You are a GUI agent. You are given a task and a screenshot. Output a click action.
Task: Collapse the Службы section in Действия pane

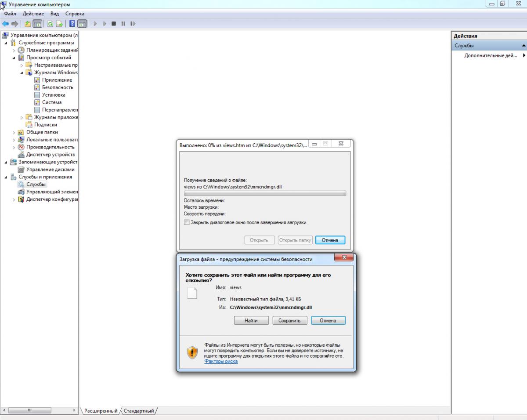(x=523, y=46)
